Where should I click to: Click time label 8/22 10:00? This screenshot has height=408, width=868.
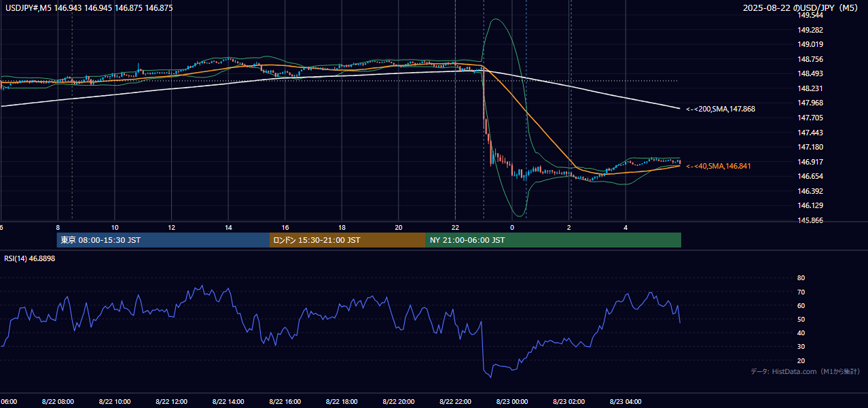point(115,402)
